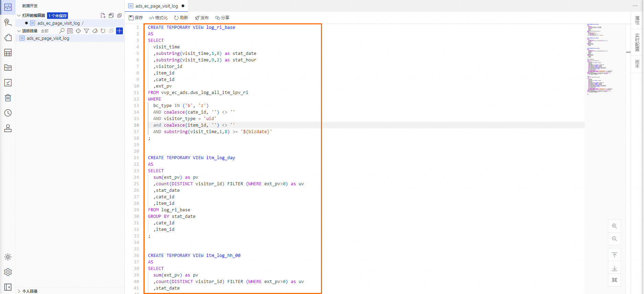Viewport: 644px width, 294px height.
Task: Open the trash recycle bin icon in sidebar
Action: (8, 98)
